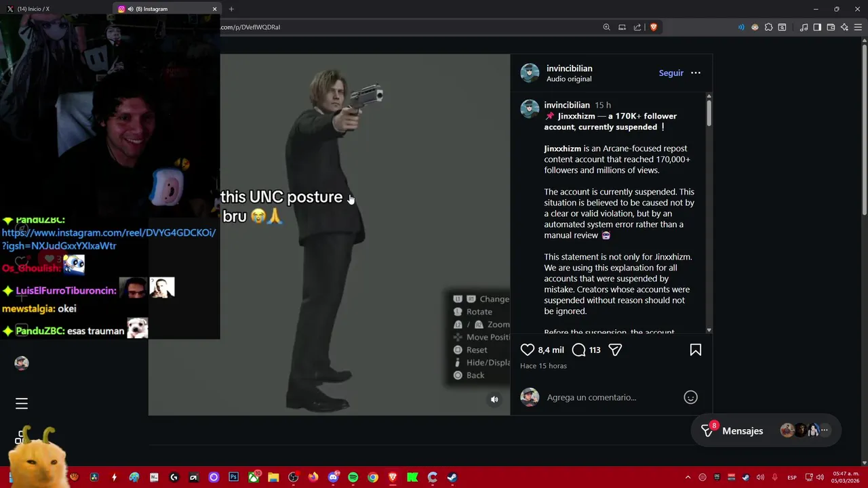Screen dimensions: 868x488
Task: Open a new browser tab
Action: [x=231, y=9]
